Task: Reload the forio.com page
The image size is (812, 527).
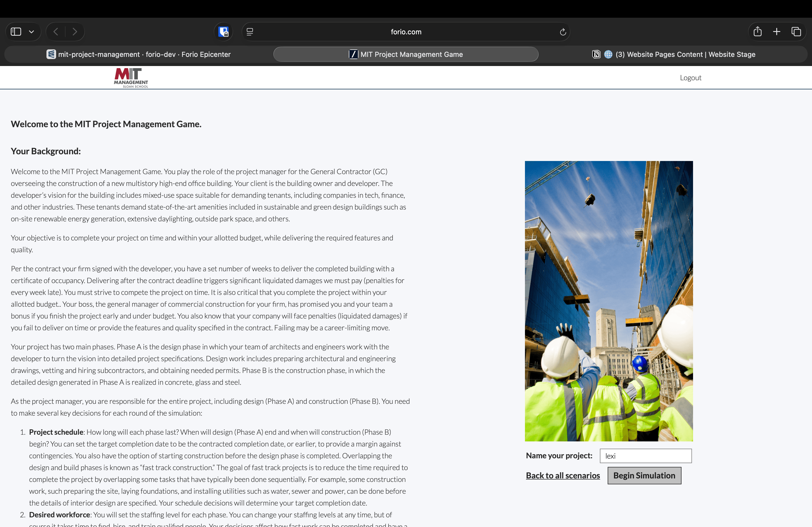Action: pos(563,32)
